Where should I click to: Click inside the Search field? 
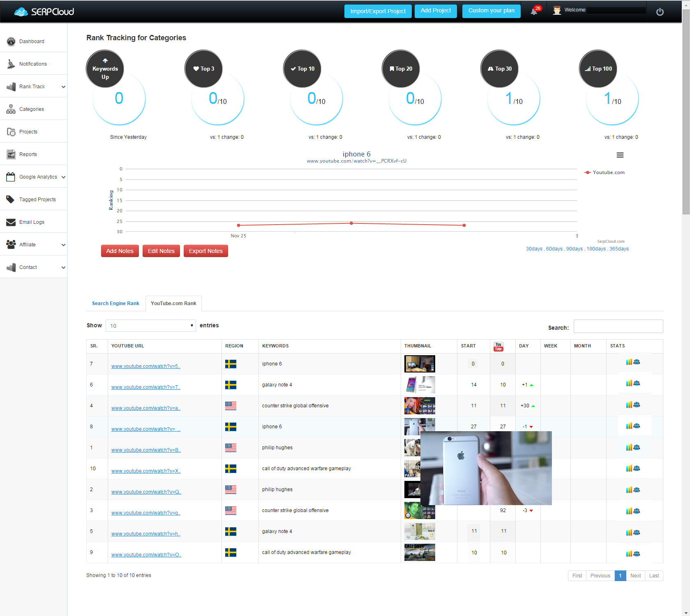point(618,326)
